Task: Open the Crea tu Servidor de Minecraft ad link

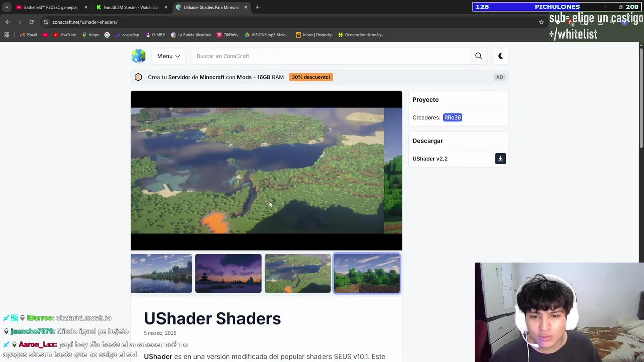Action: pos(216,77)
